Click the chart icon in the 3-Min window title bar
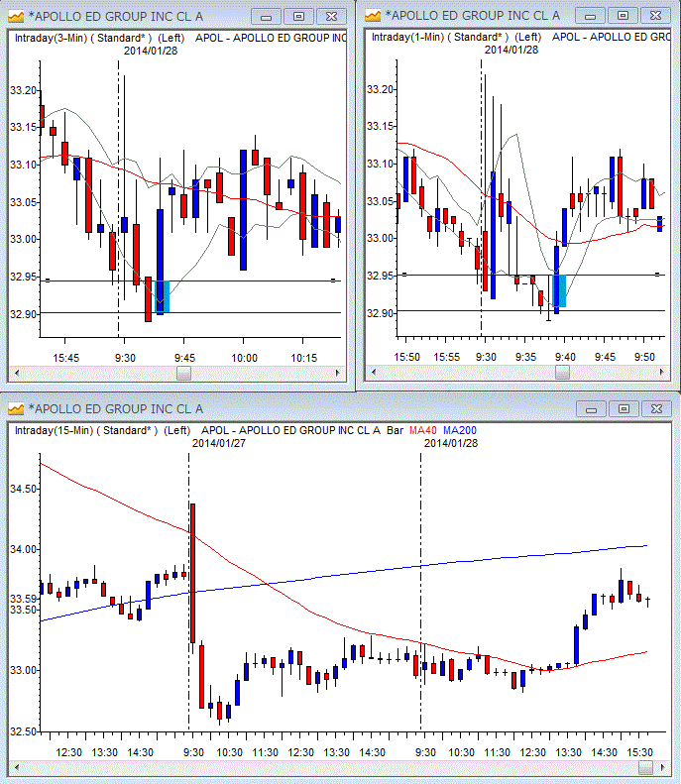Image resolution: width=681 pixels, height=784 pixels. coord(16,17)
